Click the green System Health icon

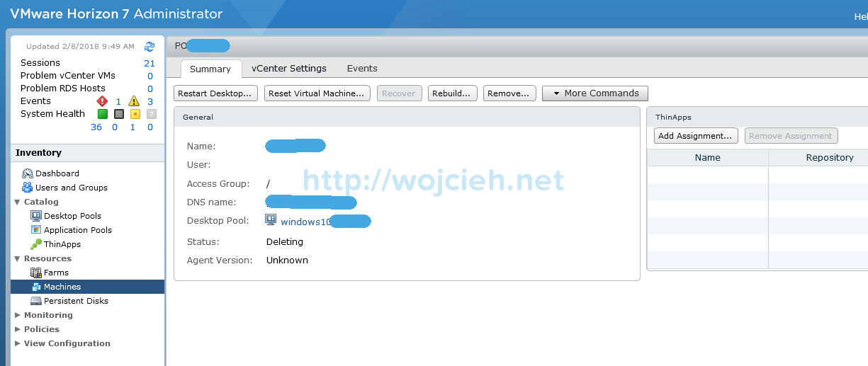pos(102,114)
